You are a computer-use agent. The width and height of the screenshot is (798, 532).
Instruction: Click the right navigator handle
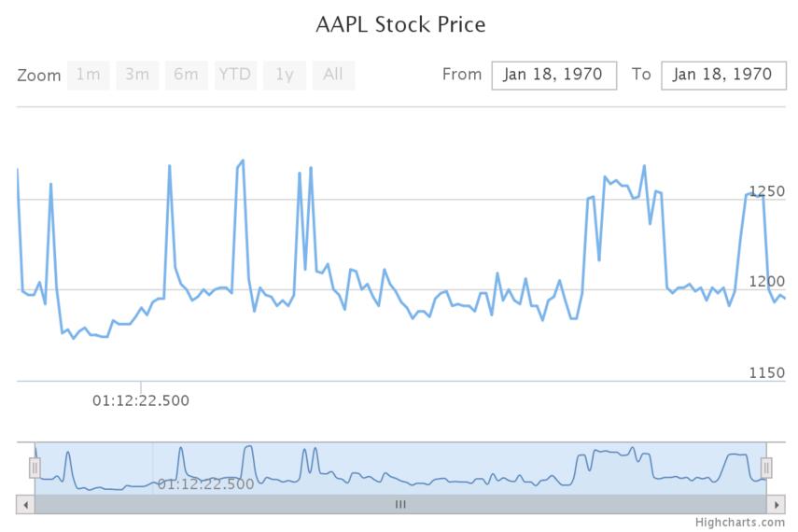pyautogui.click(x=766, y=467)
